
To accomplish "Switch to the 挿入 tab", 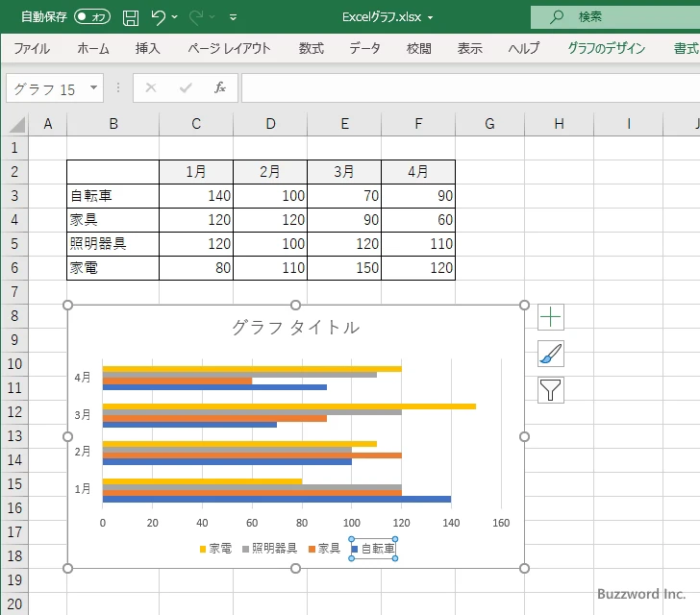I will [x=147, y=48].
